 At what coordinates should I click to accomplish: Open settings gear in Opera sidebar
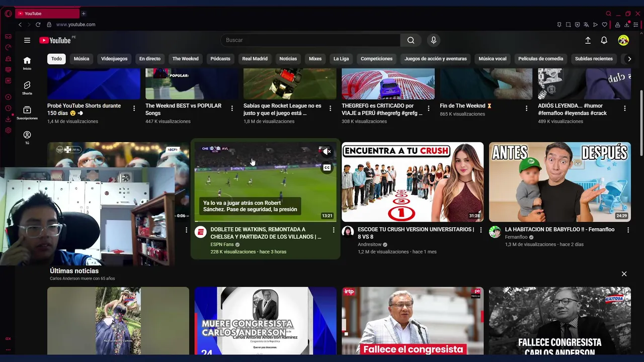[x=8, y=130]
